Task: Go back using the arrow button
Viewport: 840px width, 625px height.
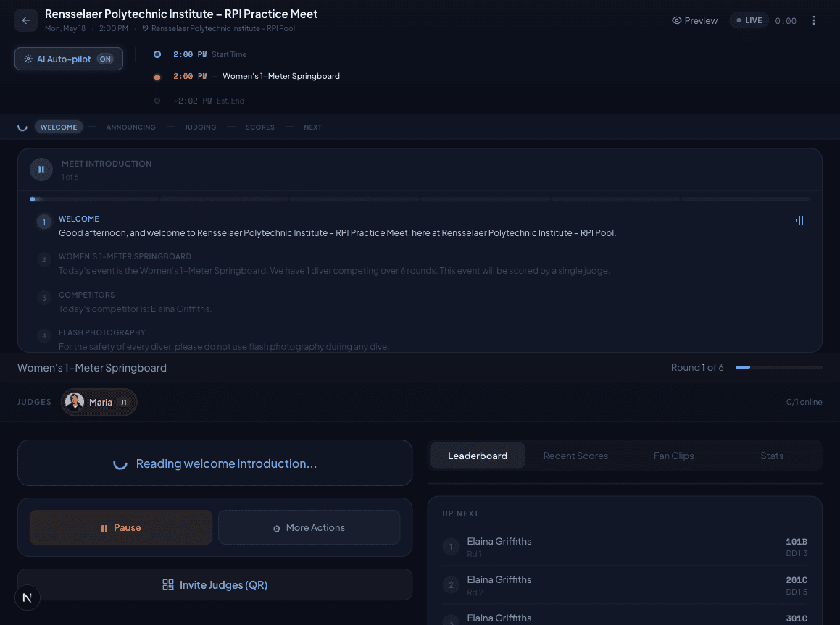Action: [25, 20]
